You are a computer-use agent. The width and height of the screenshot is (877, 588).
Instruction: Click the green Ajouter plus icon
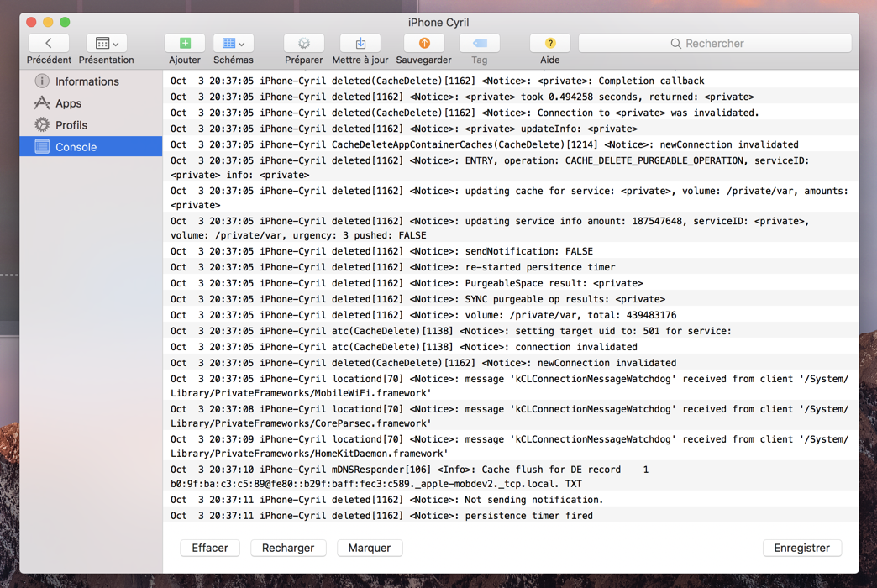pos(185,43)
